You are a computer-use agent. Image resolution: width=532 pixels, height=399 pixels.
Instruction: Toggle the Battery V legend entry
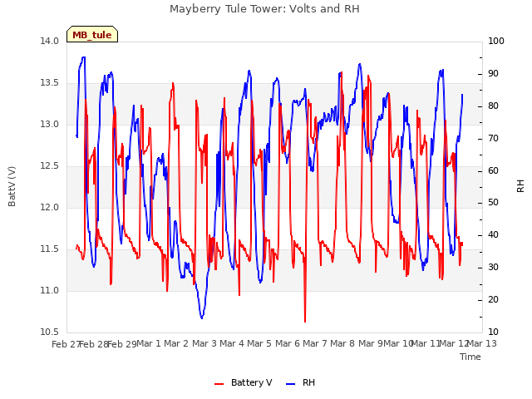coord(243,382)
